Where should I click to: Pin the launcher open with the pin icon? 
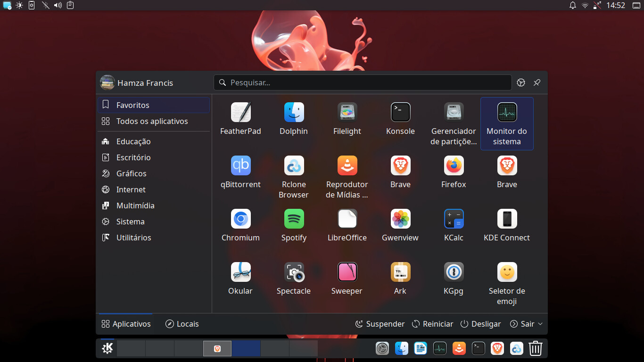(x=537, y=82)
